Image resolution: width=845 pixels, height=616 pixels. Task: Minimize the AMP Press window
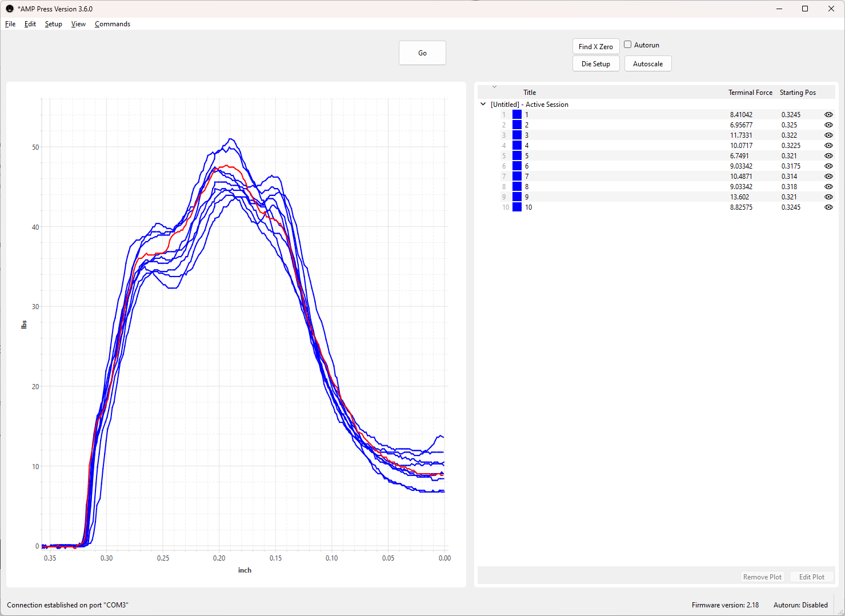tap(779, 9)
